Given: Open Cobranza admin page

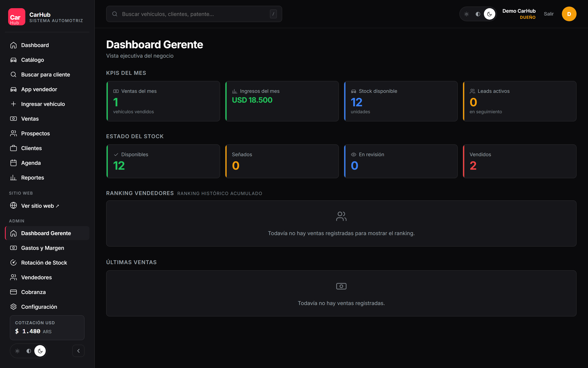Looking at the screenshot, I should [x=47, y=292].
